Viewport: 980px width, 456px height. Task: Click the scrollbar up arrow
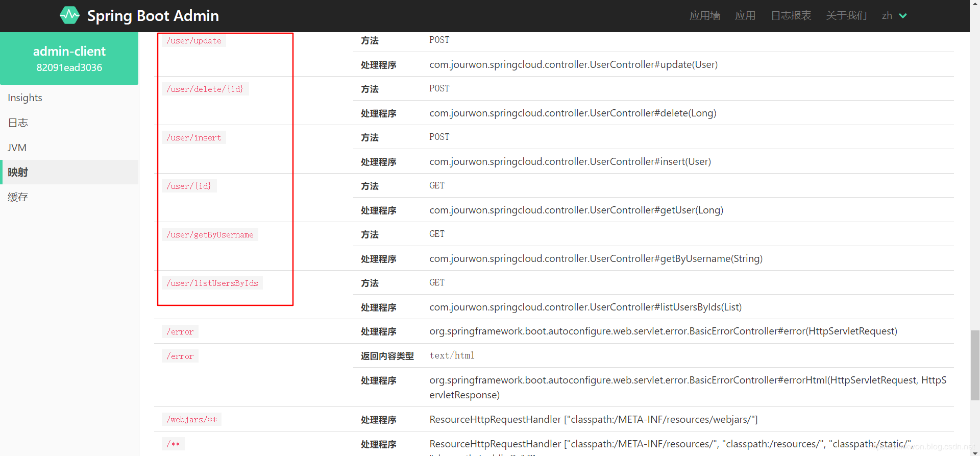[x=975, y=4]
